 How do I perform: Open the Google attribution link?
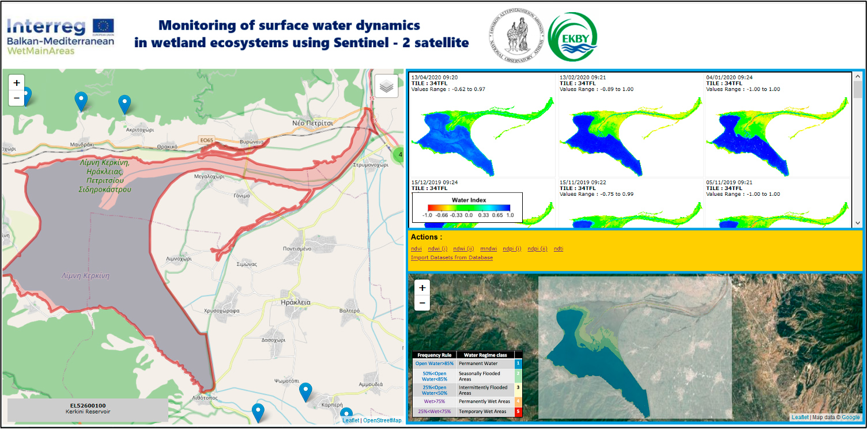[x=851, y=417]
